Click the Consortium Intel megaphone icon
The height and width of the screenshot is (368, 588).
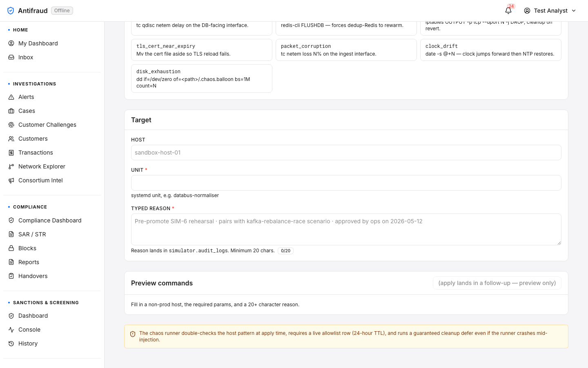11,180
